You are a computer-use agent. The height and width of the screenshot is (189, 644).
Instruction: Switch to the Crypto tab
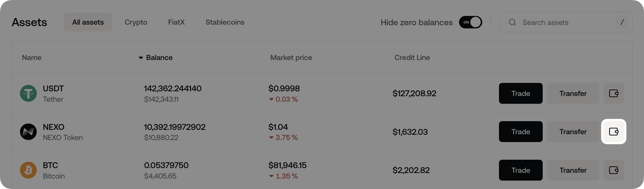[x=136, y=22]
